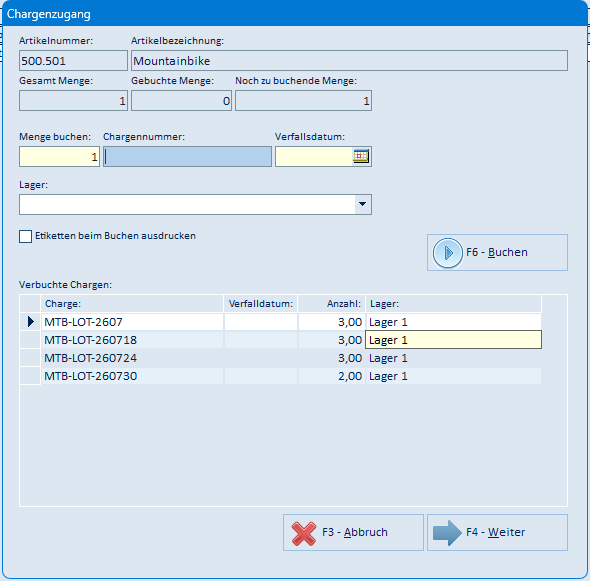Select charge row MTB-LOT-260730
Screen dimensions: 590x581
click(280, 376)
